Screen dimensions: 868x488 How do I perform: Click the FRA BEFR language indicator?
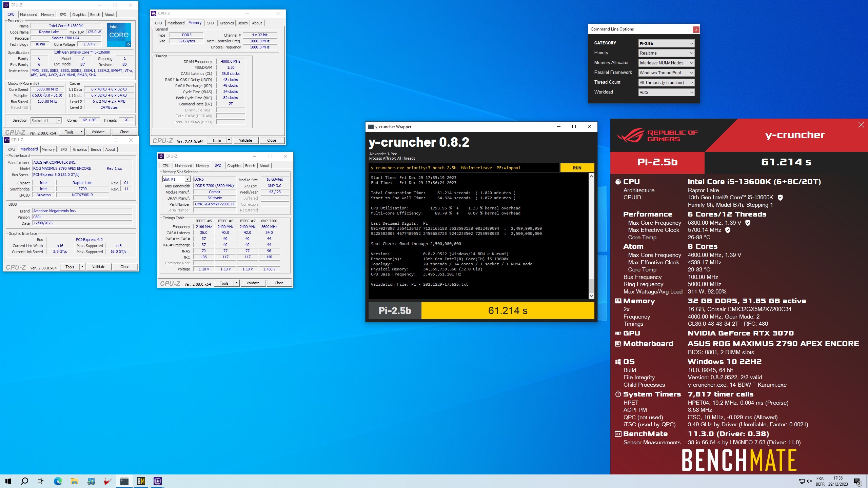[820, 481]
